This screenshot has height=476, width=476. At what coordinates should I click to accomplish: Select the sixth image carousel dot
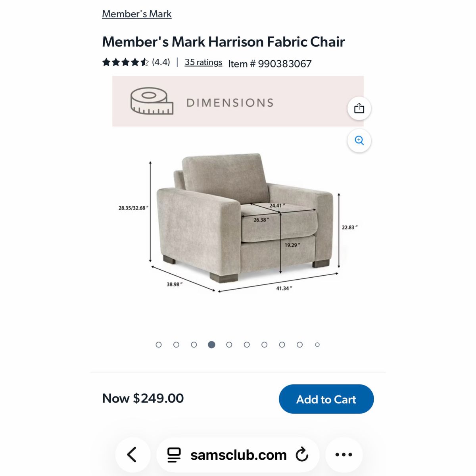[247, 345]
